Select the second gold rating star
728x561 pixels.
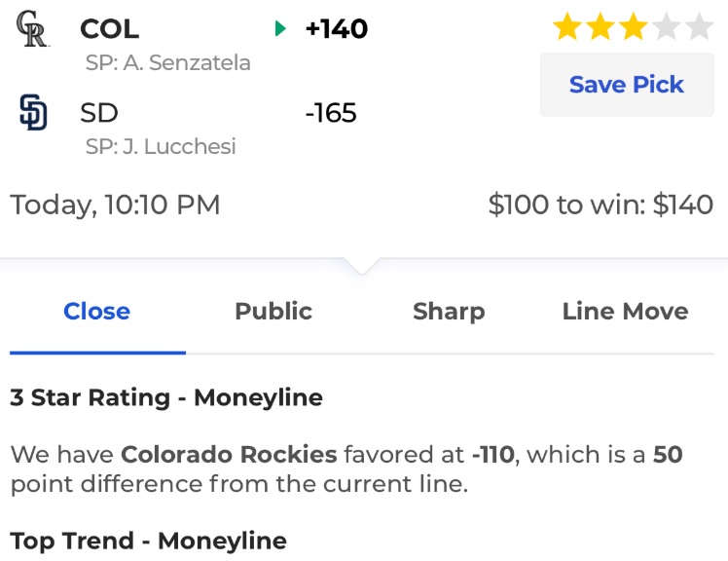click(x=601, y=26)
